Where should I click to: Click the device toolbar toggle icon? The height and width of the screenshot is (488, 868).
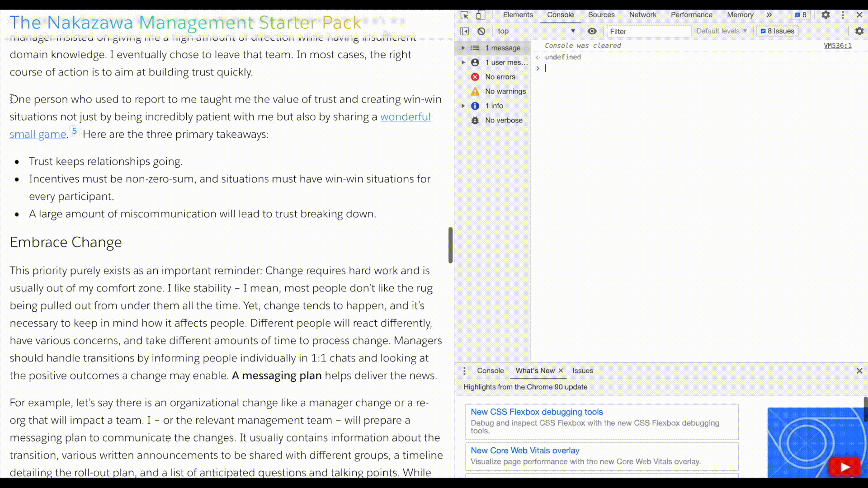[481, 14]
